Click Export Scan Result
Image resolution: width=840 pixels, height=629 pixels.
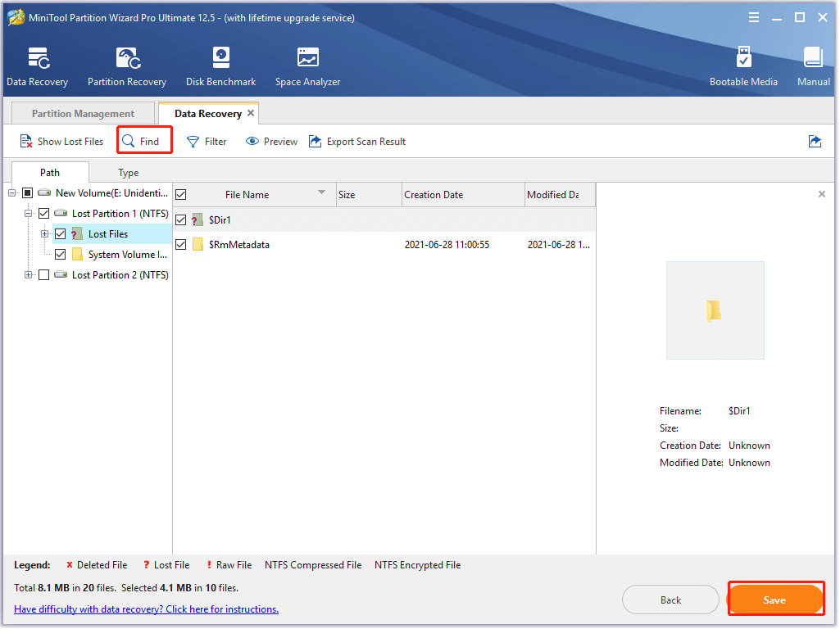pos(357,142)
